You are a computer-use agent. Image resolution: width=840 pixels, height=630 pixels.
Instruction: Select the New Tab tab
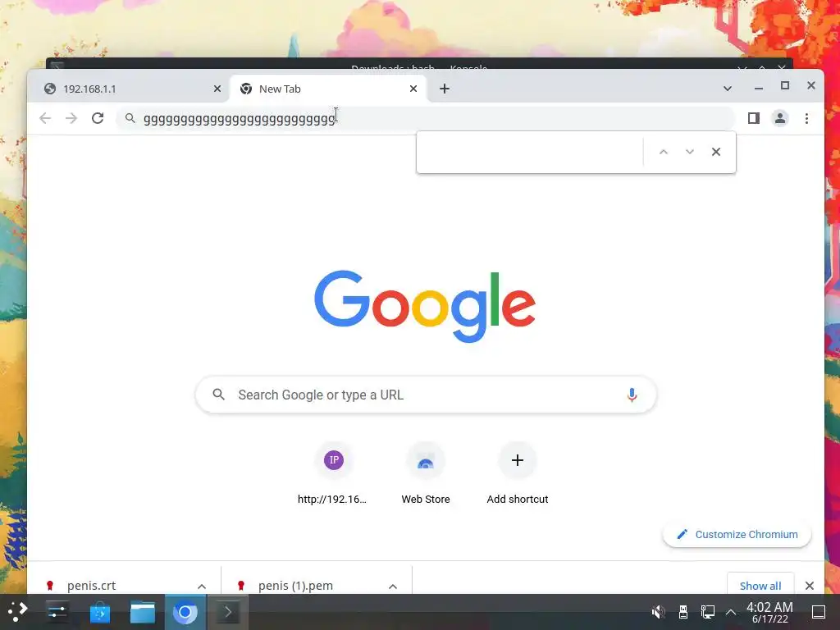point(328,89)
